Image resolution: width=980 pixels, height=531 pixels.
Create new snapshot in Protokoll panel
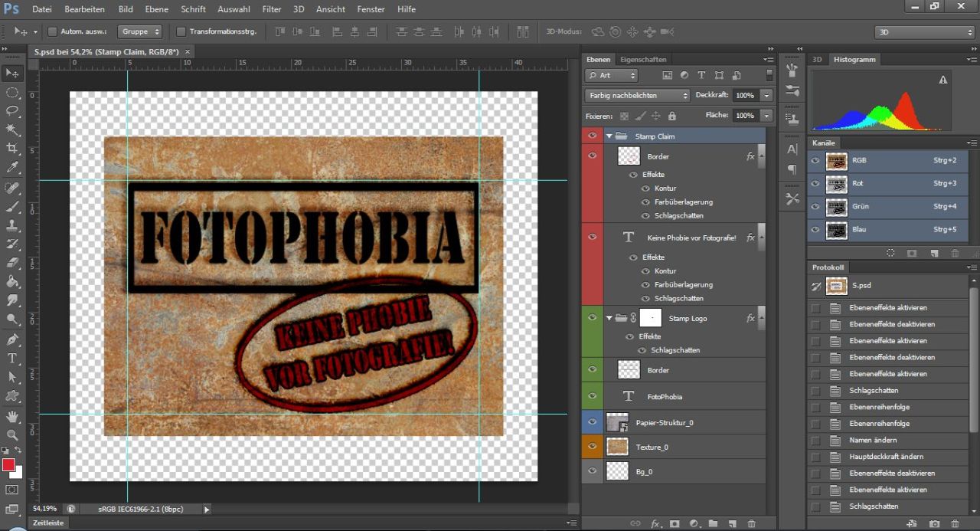[x=934, y=524]
